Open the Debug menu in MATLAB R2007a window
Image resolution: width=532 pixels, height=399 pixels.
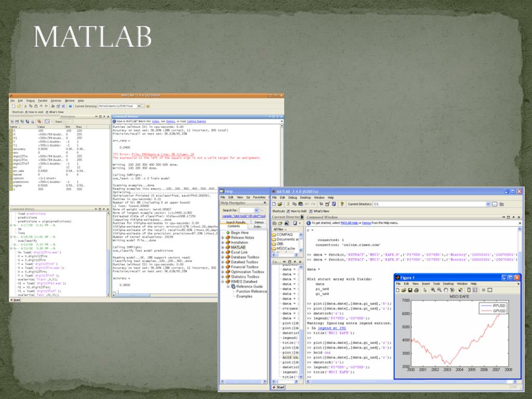coord(292,197)
